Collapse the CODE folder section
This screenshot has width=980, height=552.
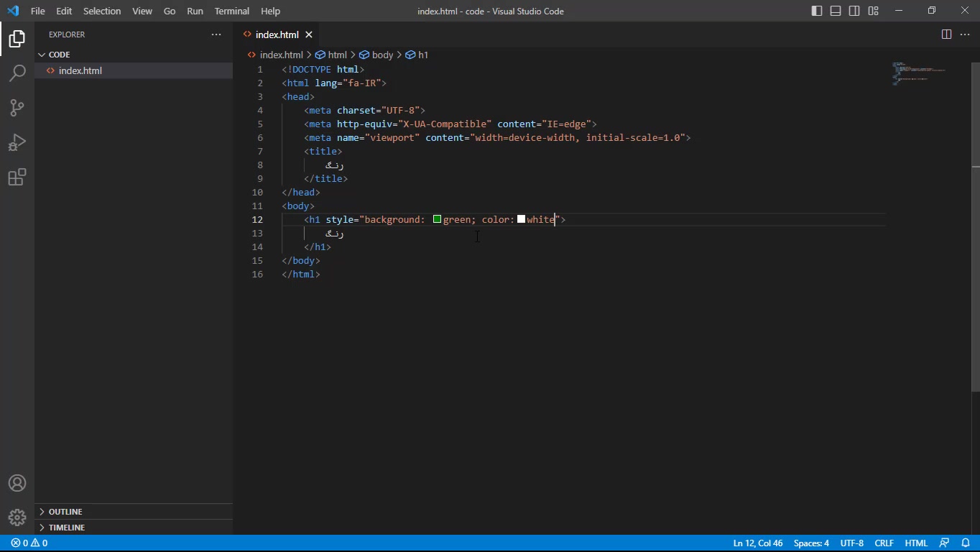point(59,55)
